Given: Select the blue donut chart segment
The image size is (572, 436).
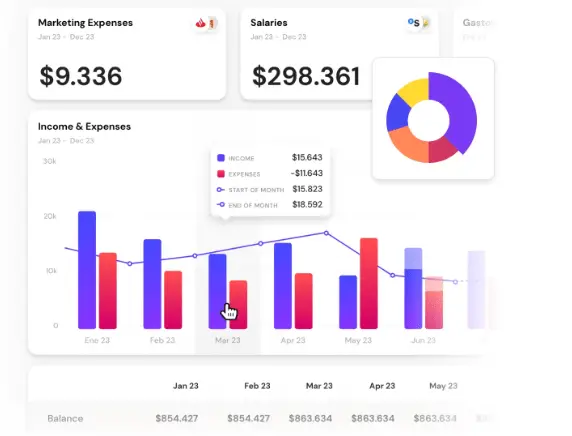Looking at the screenshot, I should 398,113.
